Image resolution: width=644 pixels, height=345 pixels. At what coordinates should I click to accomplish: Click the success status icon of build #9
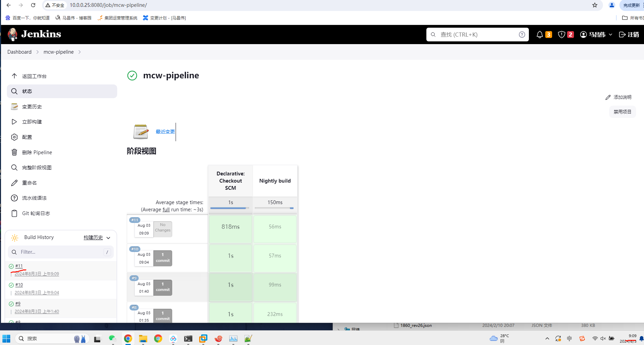(11, 304)
